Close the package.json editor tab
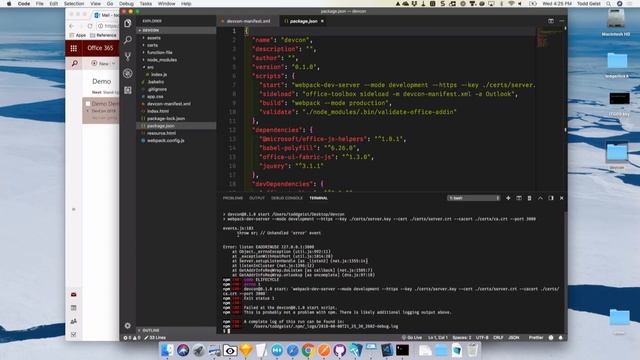 pyautogui.click(x=322, y=21)
